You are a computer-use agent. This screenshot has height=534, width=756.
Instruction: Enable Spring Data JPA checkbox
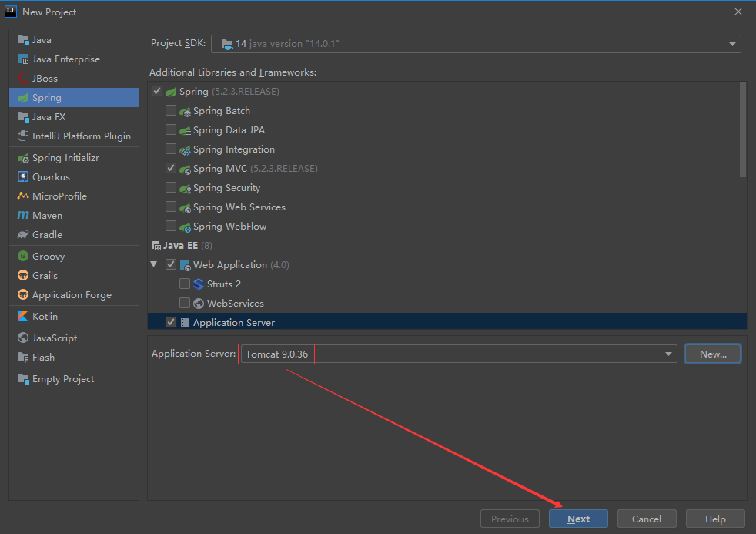pos(171,129)
